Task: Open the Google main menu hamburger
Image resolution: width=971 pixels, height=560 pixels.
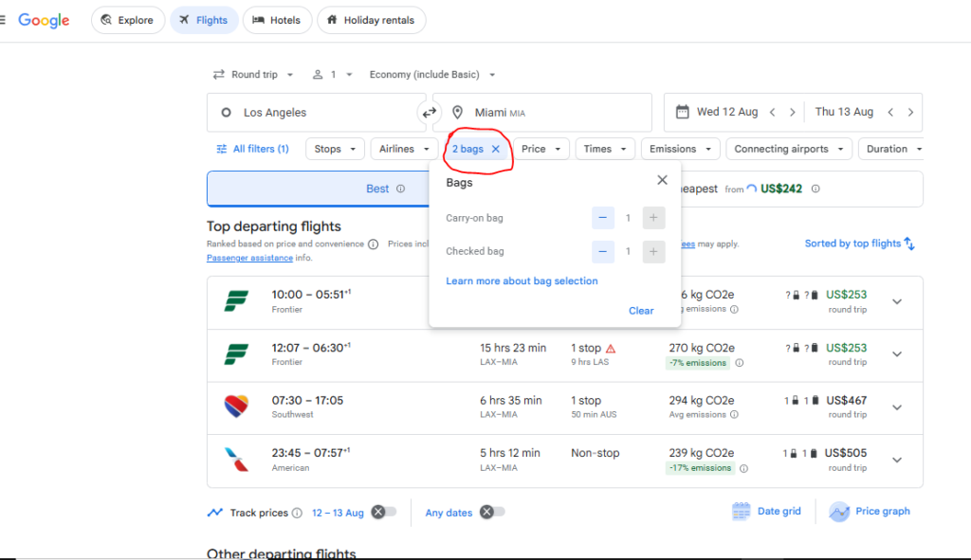Action: (x=3, y=21)
